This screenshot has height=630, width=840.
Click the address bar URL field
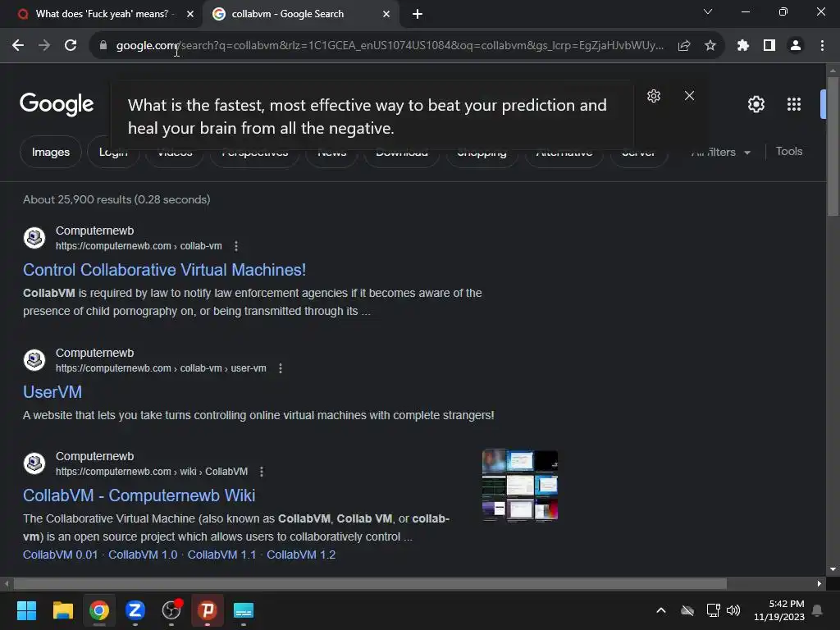pyautogui.click(x=390, y=46)
